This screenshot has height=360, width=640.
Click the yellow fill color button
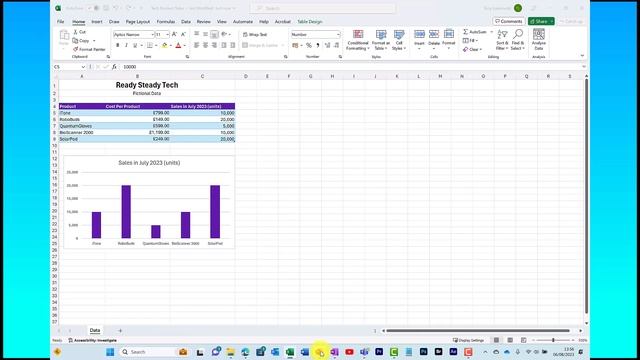point(164,45)
